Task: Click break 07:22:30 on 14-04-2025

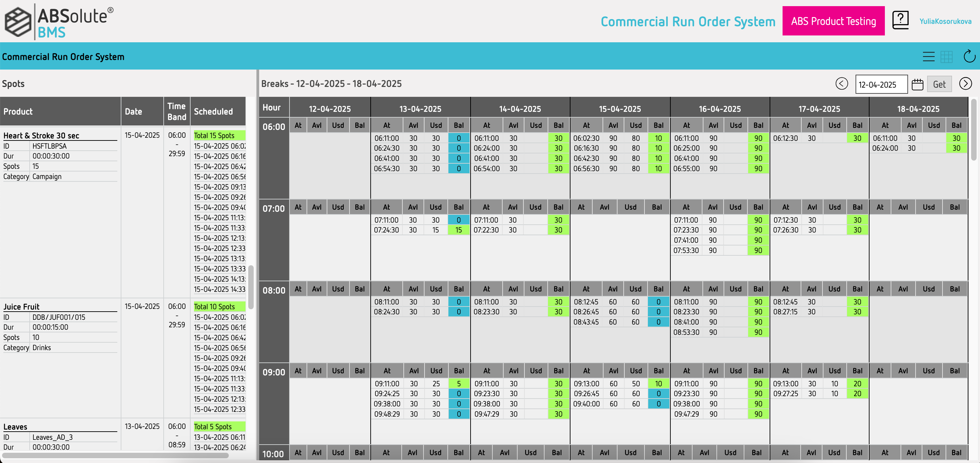Action: click(486, 230)
